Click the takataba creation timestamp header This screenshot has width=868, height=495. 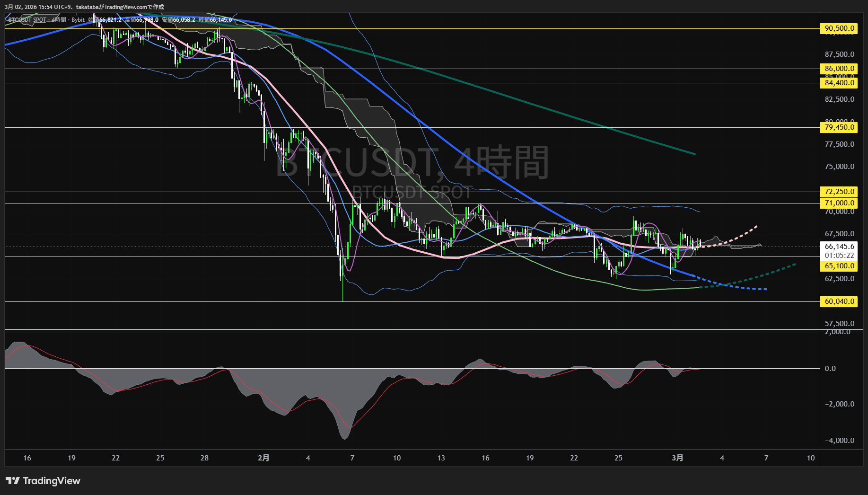click(x=84, y=7)
